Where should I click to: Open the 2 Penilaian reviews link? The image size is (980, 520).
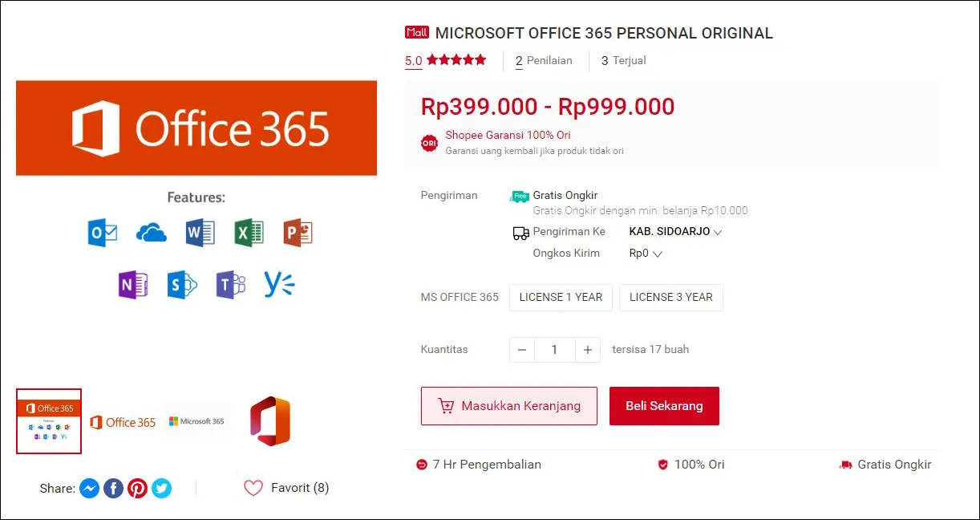544,60
